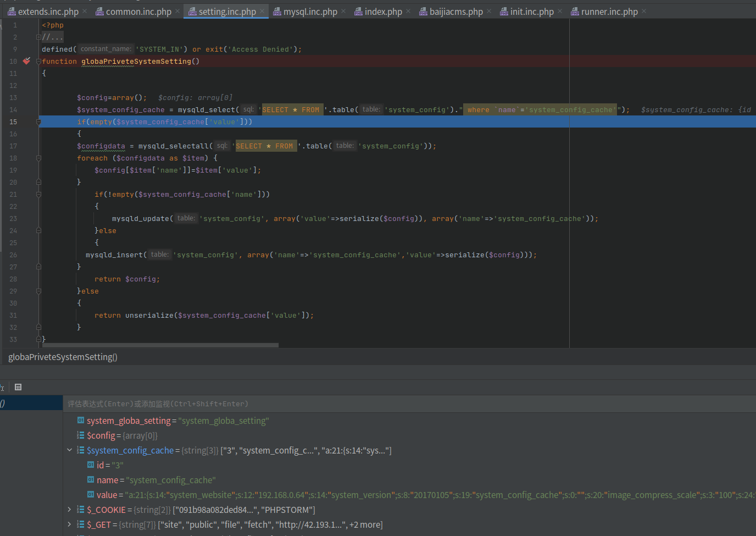
Task: Collapse the if block fold marker on line 15
Action: click(38, 121)
